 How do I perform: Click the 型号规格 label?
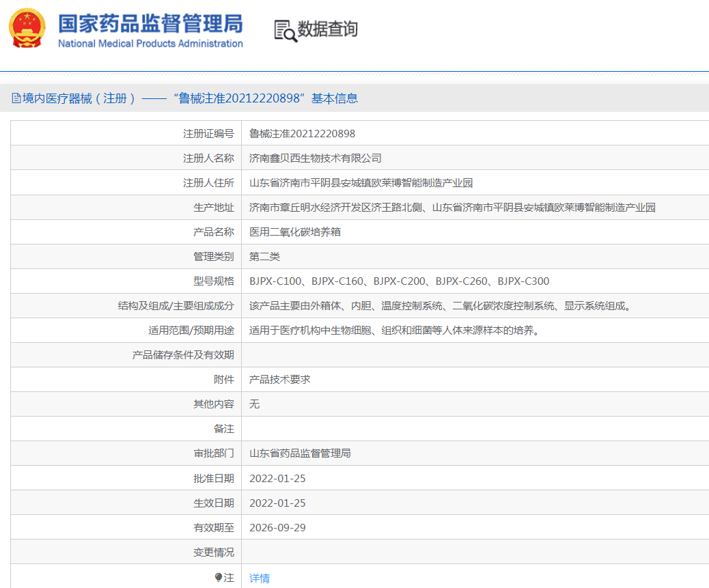tap(213, 281)
